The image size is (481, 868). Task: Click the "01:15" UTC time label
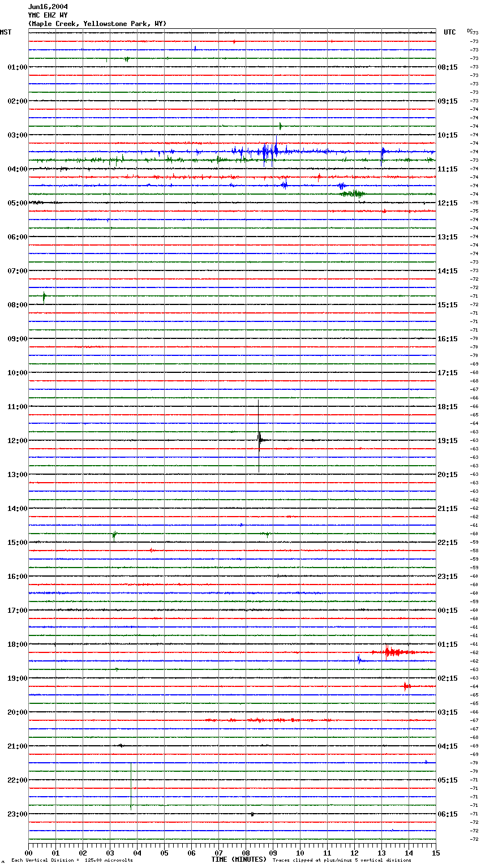pos(448,644)
